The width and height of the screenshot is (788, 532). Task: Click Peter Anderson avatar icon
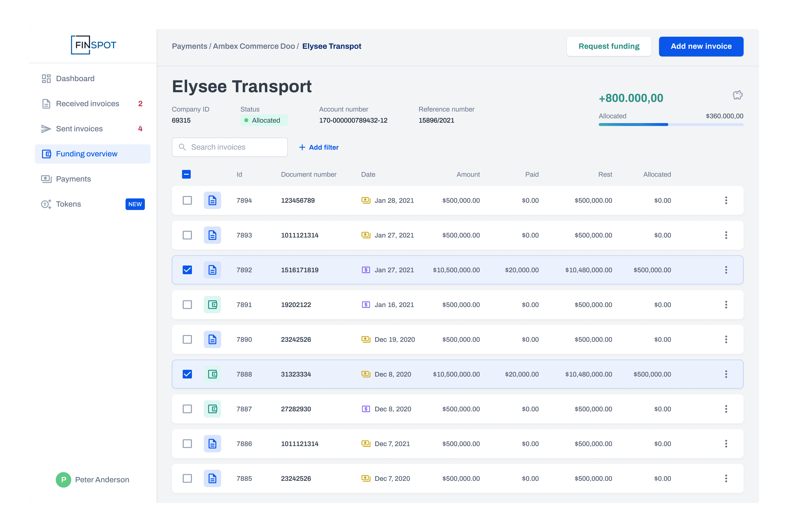pyautogui.click(x=63, y=479)
